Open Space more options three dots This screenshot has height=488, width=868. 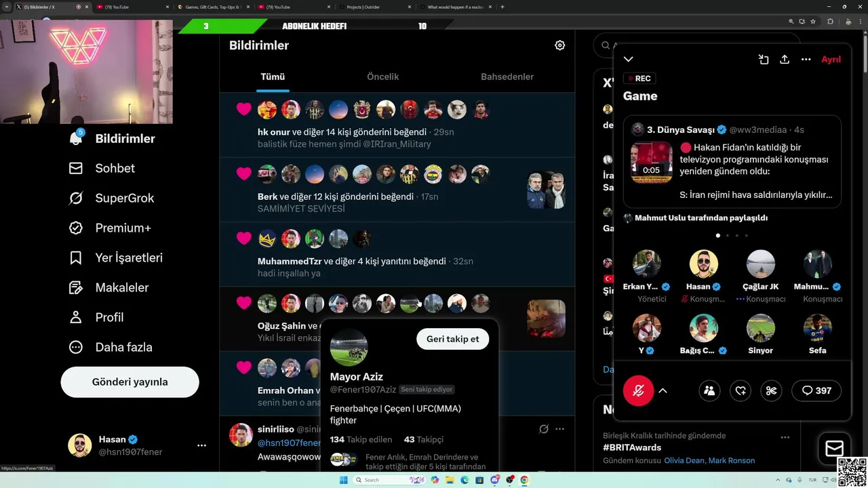(806, 60)
